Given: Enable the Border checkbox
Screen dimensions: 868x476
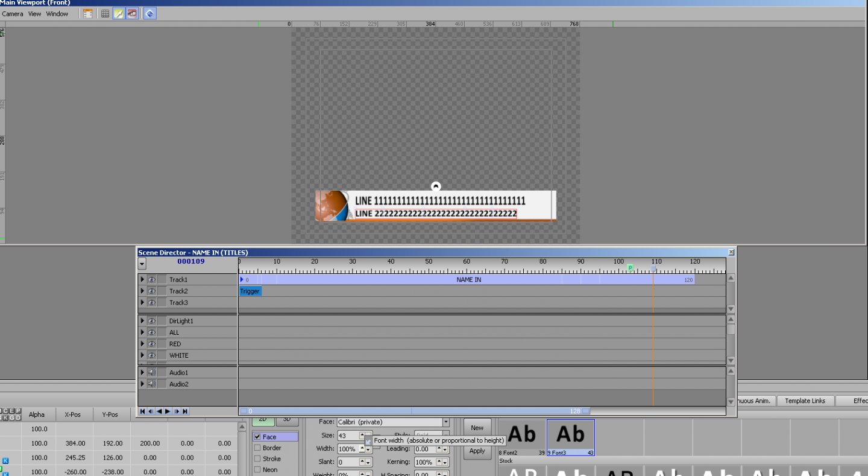Looking at the screenshot, I should (x=258, y=448).
